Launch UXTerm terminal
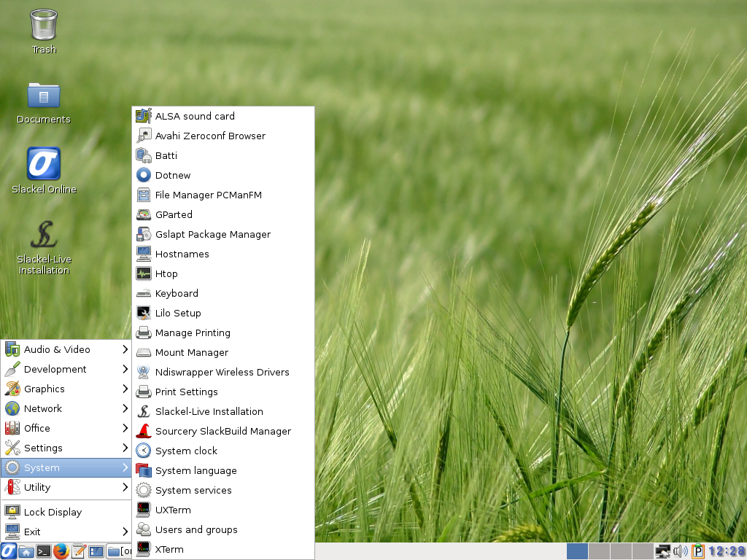Viewport: 747px width, 560px height. coord(223,510)
